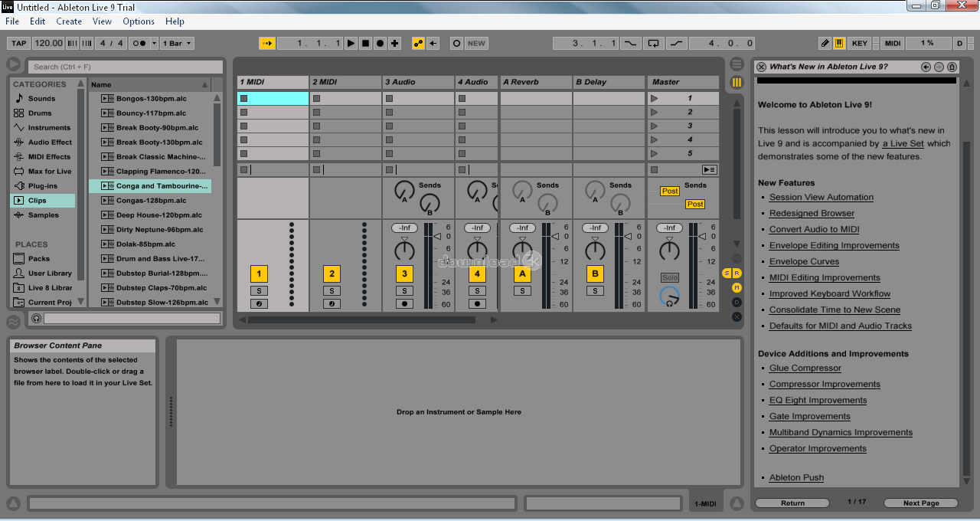The height and width of the screenshot is (521, 980).
Task: Toggle track A Reverb activator
Action: tap(523, 274)
